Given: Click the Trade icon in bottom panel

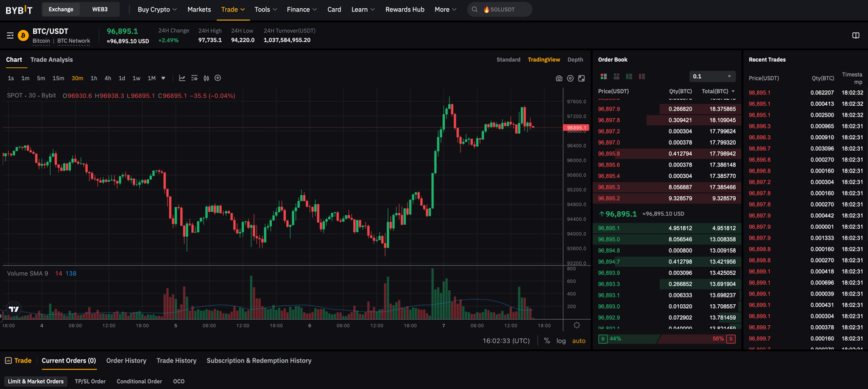Looking at the screenshot, I should coord(9,360).
